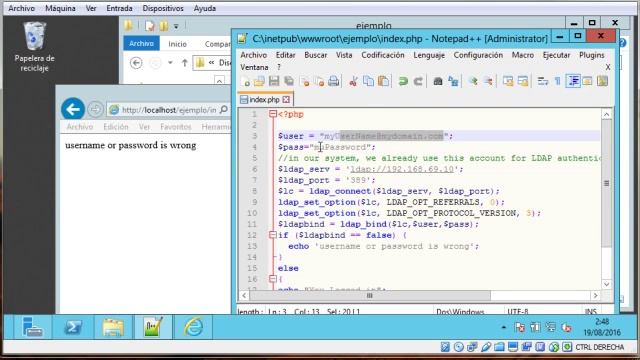This screenshot has height=360, width=640.
Task: Open the Codificación menu
Action: [x=383, y=55]
